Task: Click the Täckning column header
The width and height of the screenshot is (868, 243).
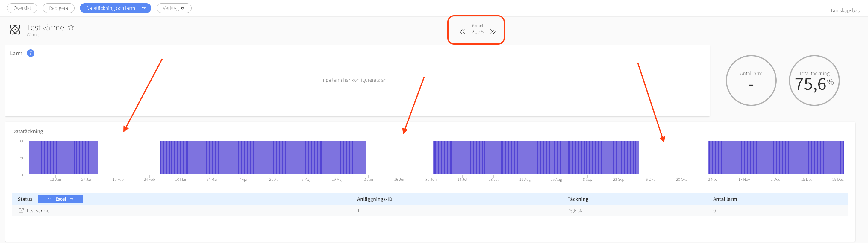Action: pos(578,199)
